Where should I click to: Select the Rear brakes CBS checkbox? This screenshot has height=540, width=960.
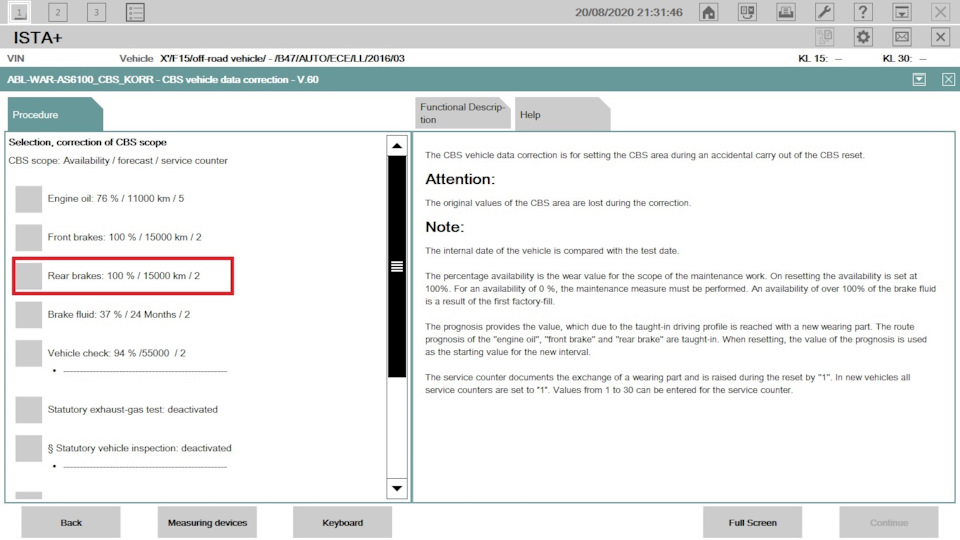click(29, 276)
